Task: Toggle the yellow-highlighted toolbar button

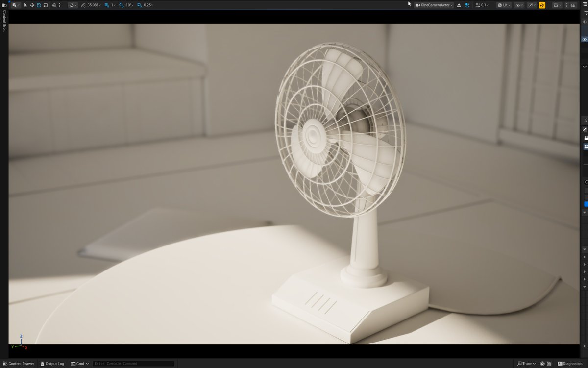Action: point(542,5)
